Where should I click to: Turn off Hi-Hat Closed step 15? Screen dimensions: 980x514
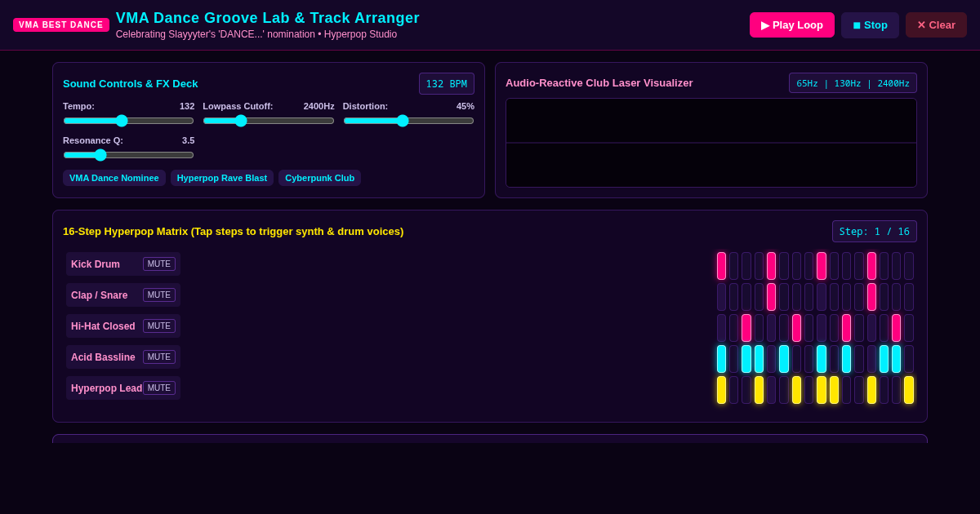click(897, 328)
